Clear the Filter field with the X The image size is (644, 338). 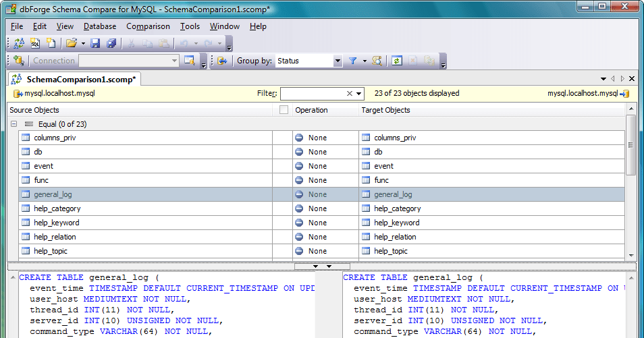(350, 94)
